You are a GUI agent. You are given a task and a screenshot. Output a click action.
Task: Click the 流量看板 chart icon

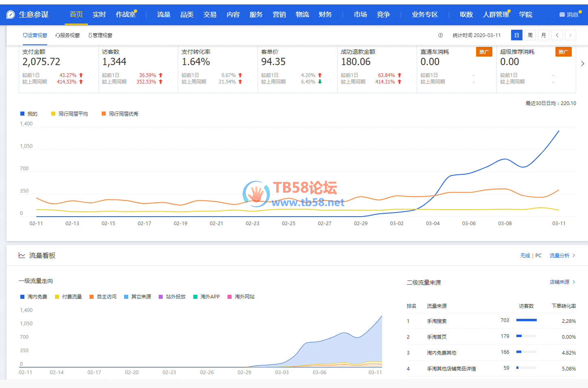point(22,255)
